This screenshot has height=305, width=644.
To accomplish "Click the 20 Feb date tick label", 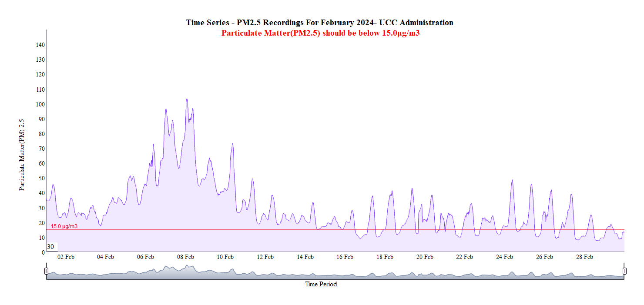I will 425,257.
